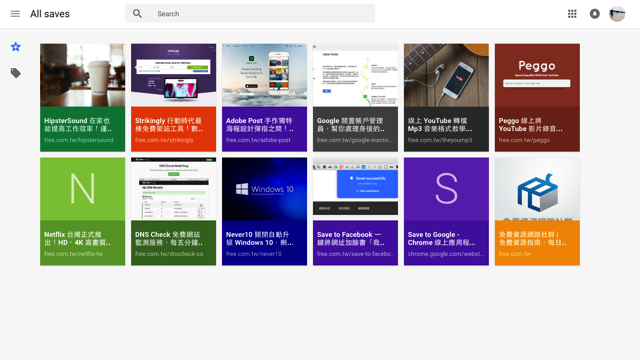
Task: Click the chrome.google.com URL text
Action: tap(446, 254)
